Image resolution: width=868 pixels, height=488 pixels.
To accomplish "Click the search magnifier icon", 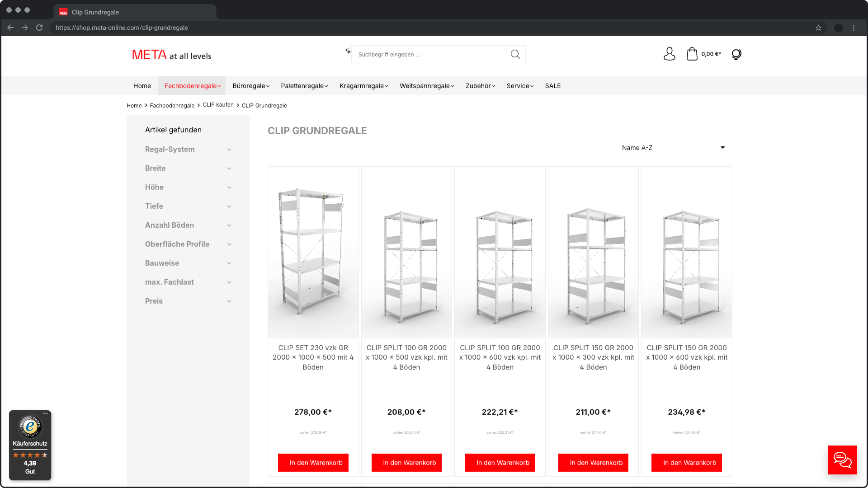I will tap(515, 54).
